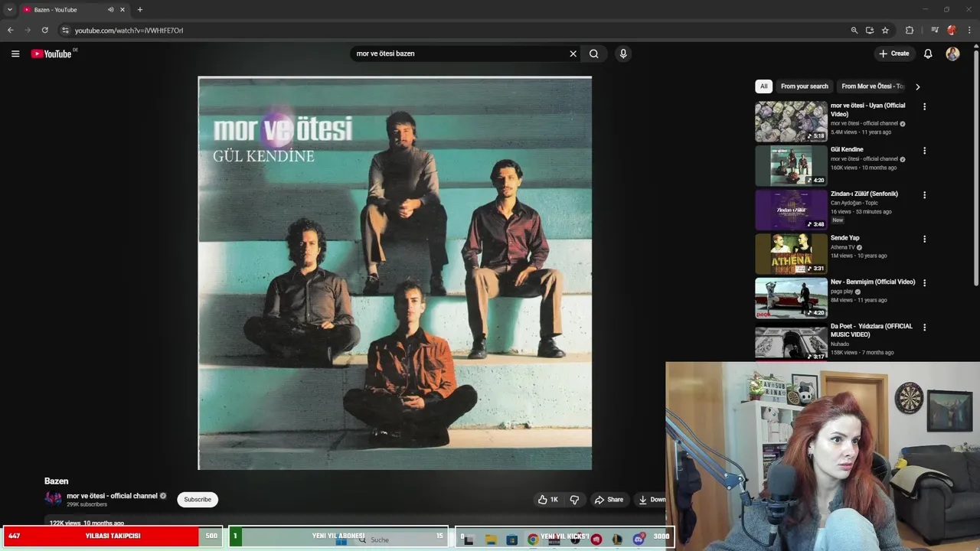Open the options menu for Zindan-ı Zülüf (Senfonik)
This screenshot has width=980, height=551.
pyautogui.click(x=924, y=195)
